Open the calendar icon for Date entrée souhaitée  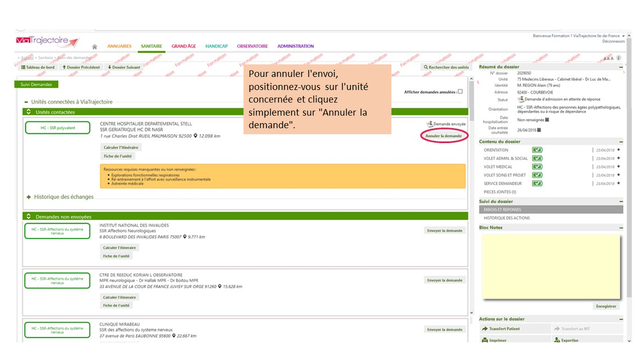pyautogui.click(x=538, y=130)
